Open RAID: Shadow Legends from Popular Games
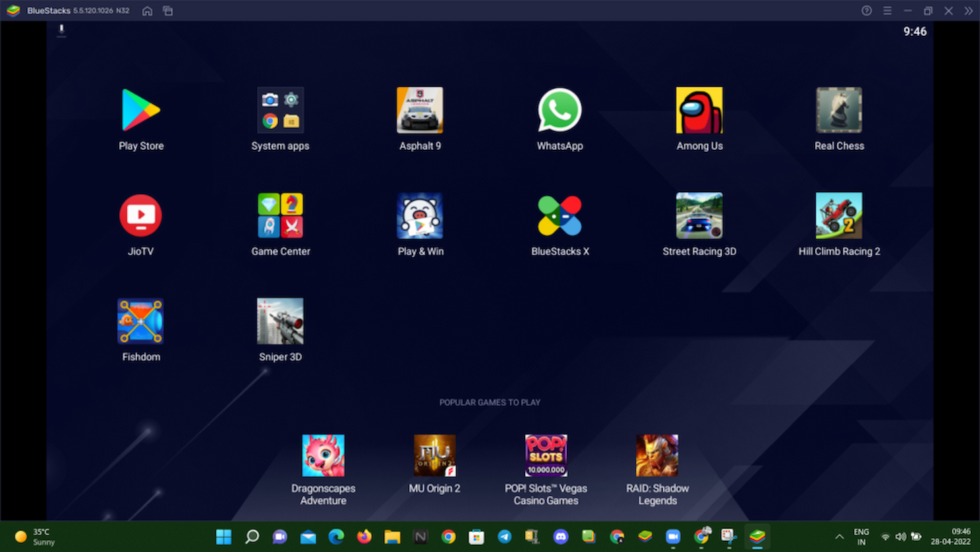This screenshot has height=552, width=980. pyautogui.click(x=657, y=455)
